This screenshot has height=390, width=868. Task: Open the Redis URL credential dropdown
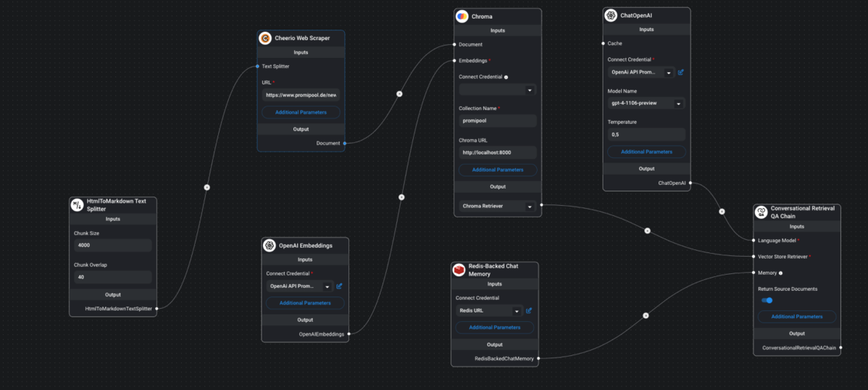[489, 311]
